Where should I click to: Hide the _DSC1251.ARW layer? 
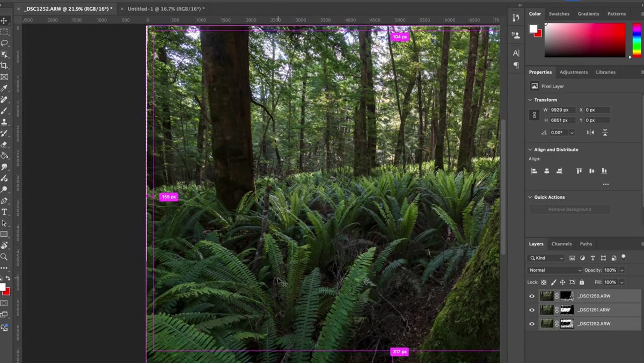(x=532, y=310)
